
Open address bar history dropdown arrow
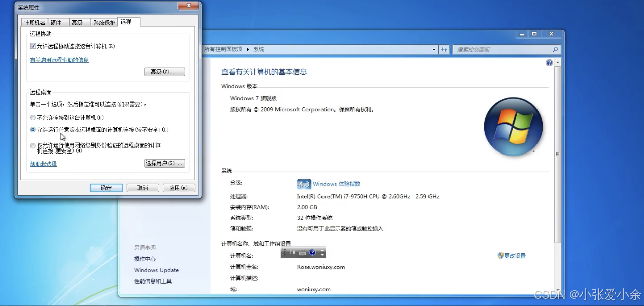(x=434, y=49)
